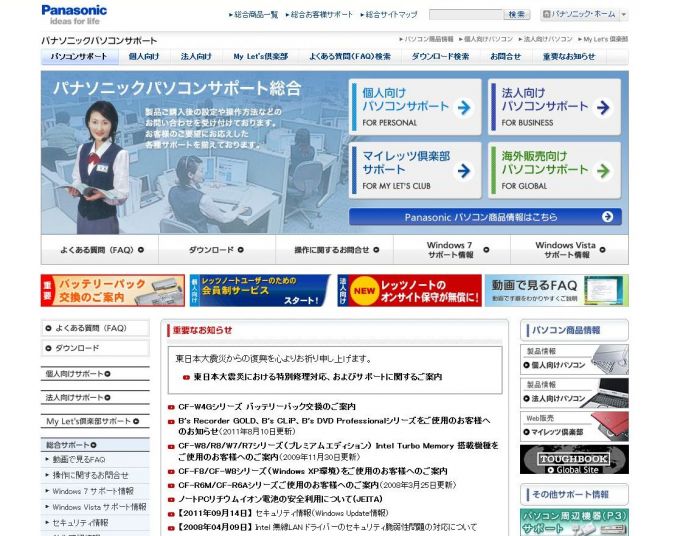Open the パソコンサポート navigation tab
The height and width of the screenshot is (536, 680).
point(79,56)
